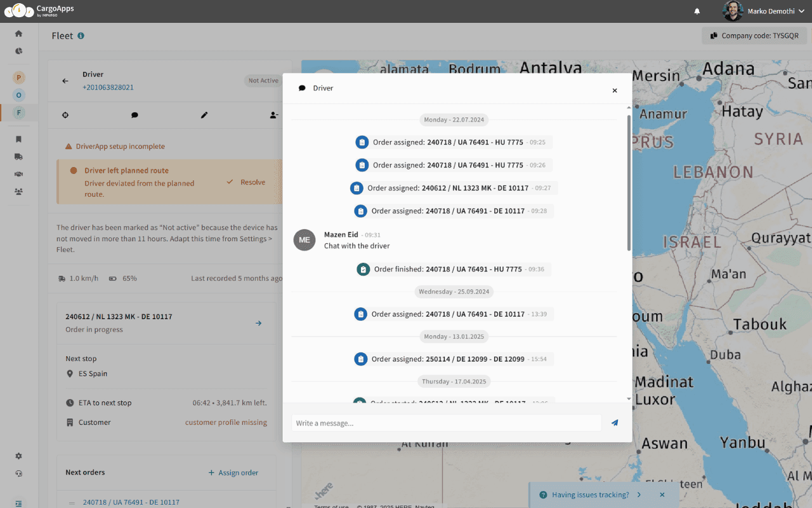Click the remove driver person icon
The height and width of the screenshot is (508, 812).
coord(273,115)
